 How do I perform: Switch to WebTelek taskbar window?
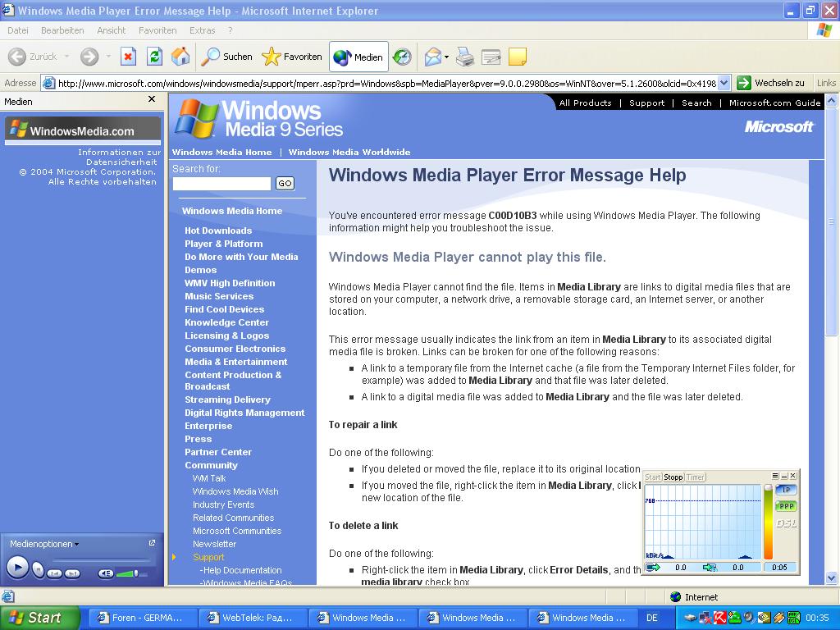251,618
